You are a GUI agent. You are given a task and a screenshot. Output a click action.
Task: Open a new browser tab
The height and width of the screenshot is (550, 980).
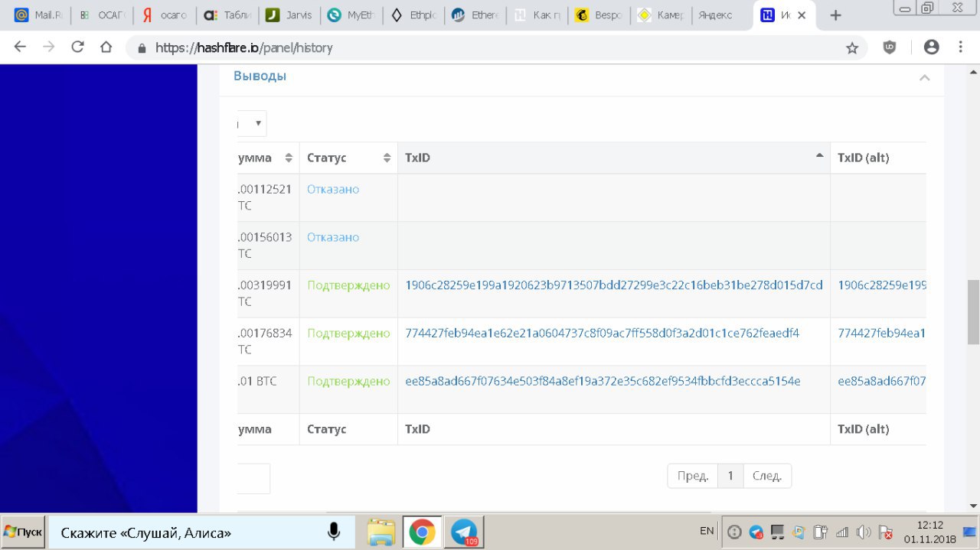click(836, 15)
